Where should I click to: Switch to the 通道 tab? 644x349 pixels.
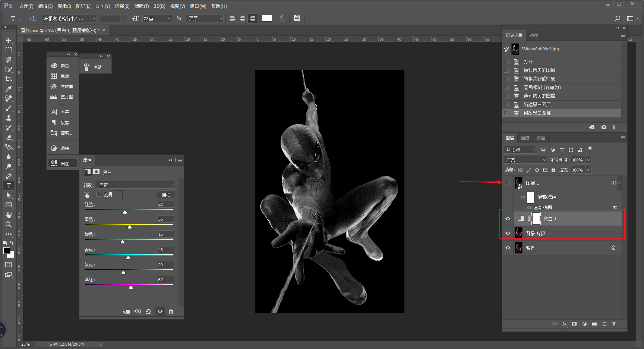click(525, 138)
